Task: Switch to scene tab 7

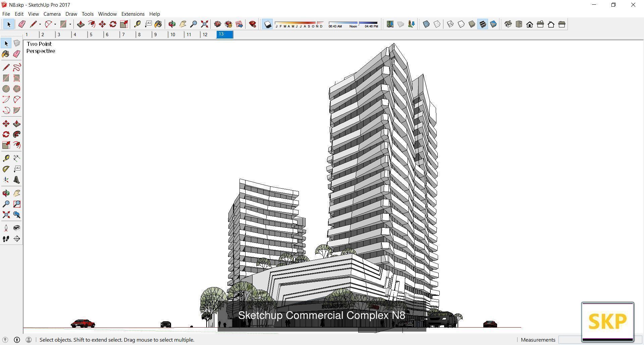Action: click(x=127, y=34)
